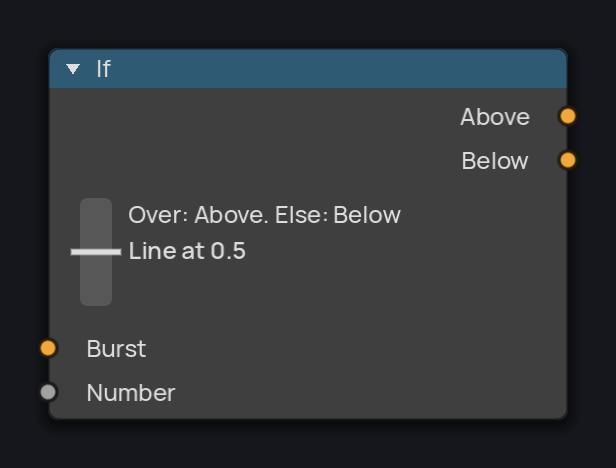Click the orange Burst input socket

[x=48, y=348]
